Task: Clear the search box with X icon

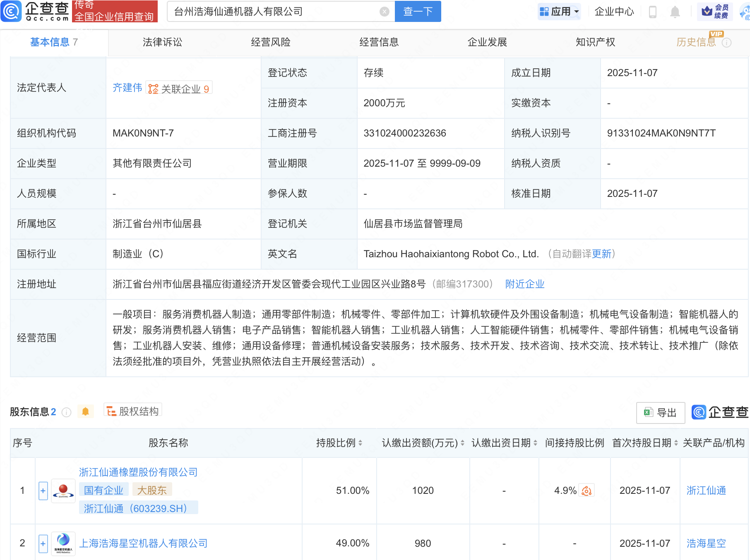Action: 384,12
